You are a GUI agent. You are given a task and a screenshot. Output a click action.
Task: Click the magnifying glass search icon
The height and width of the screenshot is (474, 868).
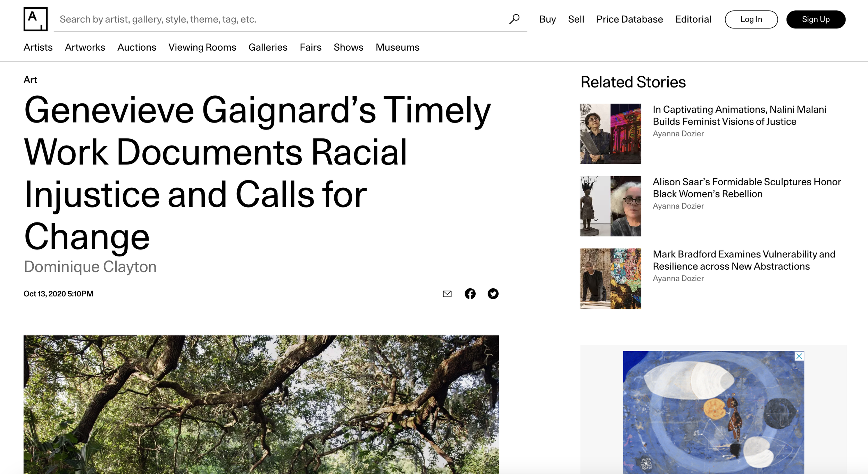click(x=514, y=19)
